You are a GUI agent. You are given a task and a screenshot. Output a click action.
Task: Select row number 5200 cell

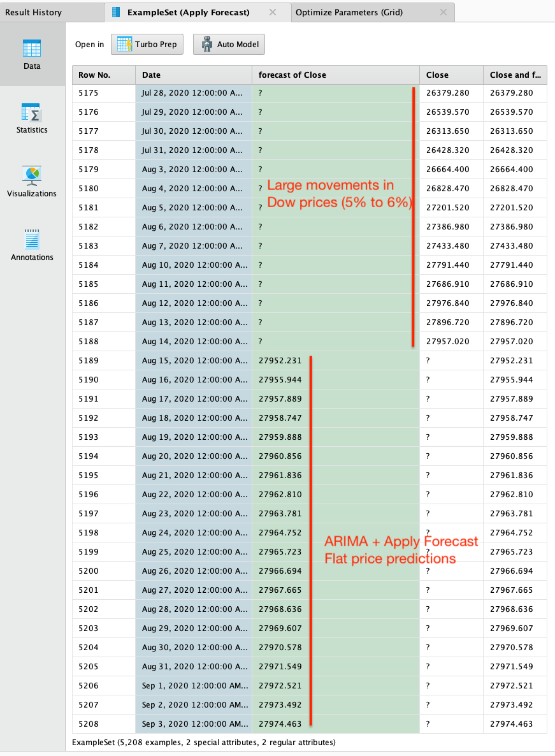click(x=104, y=571)
